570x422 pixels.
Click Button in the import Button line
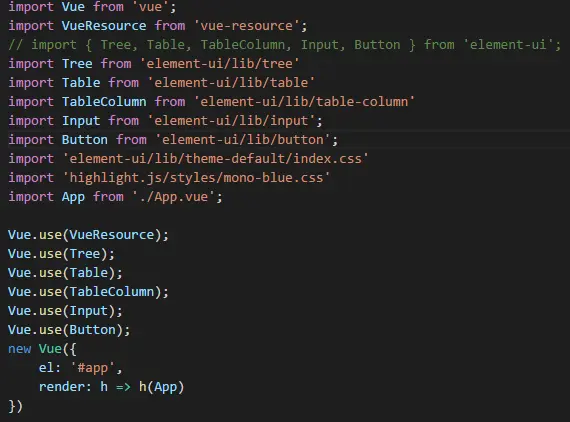click(x=85, y=140)
